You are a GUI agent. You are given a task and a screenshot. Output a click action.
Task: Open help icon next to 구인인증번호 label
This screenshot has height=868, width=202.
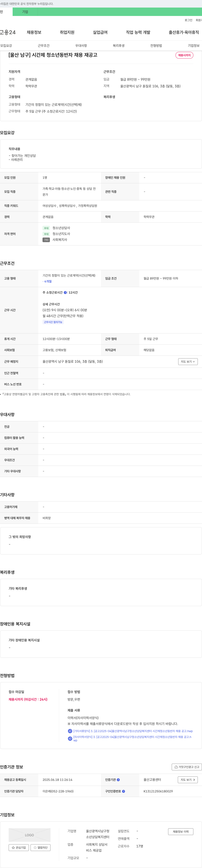124,791
